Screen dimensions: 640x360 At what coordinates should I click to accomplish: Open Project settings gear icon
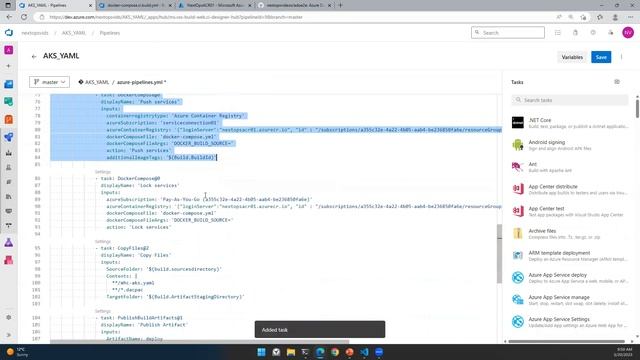[9, 318]
